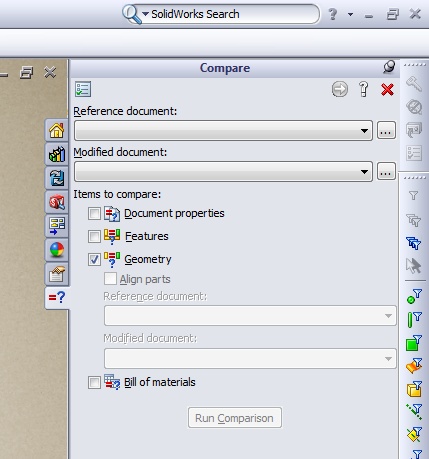The height and width of the screenshot is (459, 429).
Task: Browse for the Reference document
Action: tap(386, 130)
